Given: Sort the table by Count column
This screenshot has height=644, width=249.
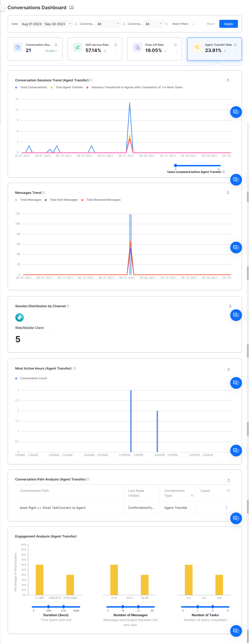Looking at the screenshot, I should (x=228, y=491).
